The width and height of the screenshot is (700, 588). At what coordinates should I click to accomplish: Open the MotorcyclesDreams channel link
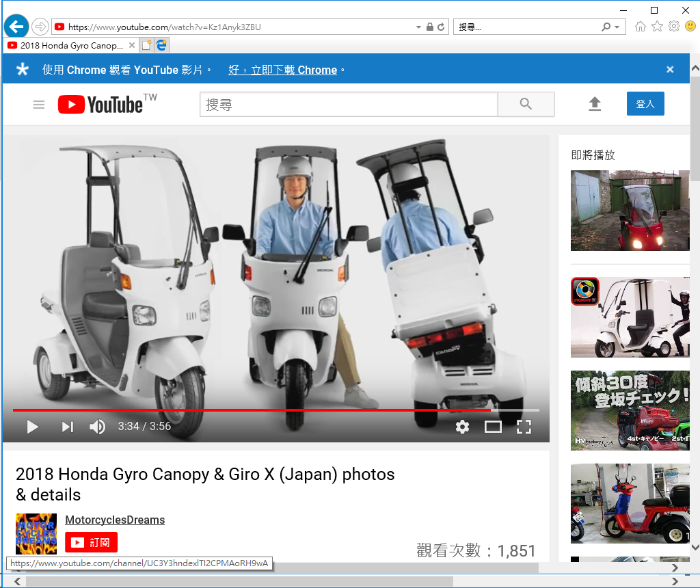pos(115,520)
